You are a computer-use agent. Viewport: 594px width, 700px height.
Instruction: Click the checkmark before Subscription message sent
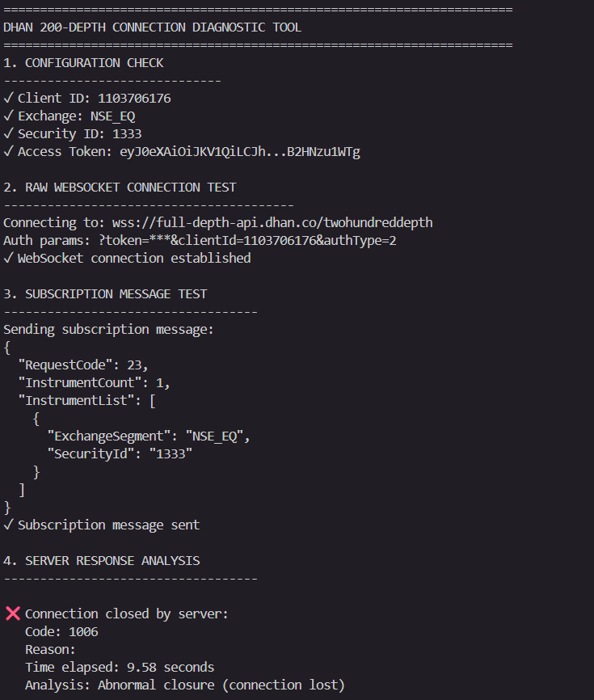8,525
